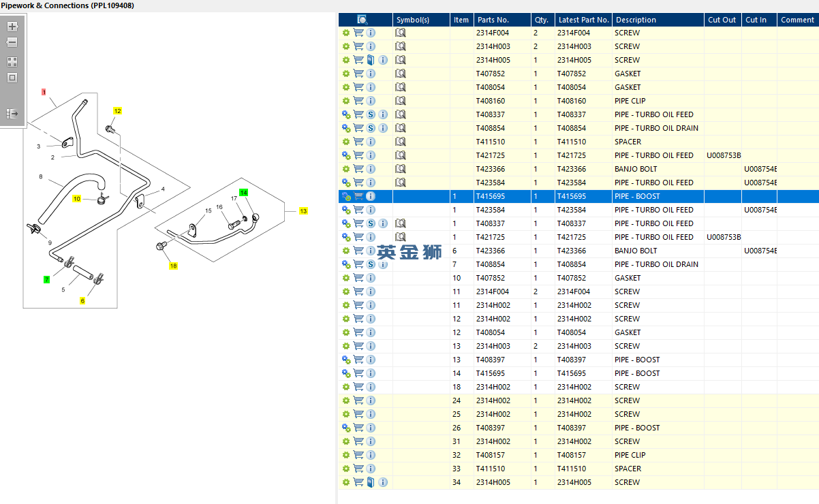Click the S icon in item 7 row
The width and height of the screenshot is (819, 504).
371,264
